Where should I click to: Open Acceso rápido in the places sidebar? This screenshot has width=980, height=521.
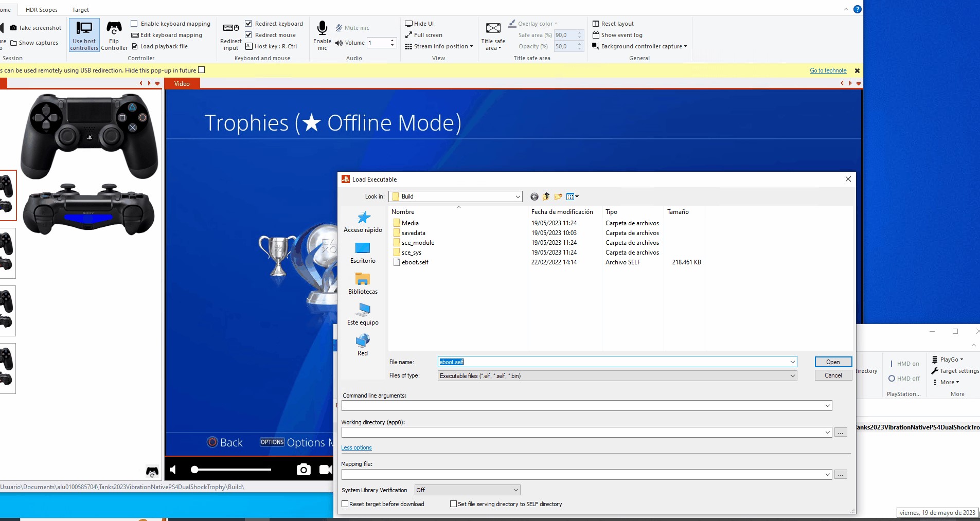coord(363,222)
